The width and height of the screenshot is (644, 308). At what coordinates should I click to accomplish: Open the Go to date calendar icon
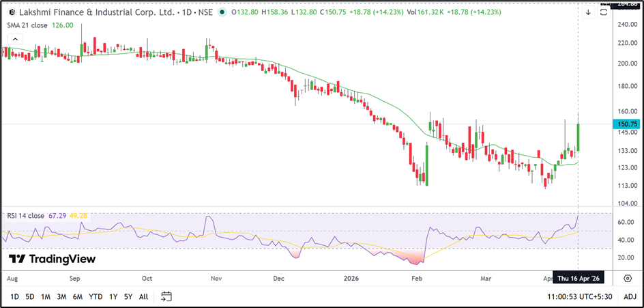(166, 296)
